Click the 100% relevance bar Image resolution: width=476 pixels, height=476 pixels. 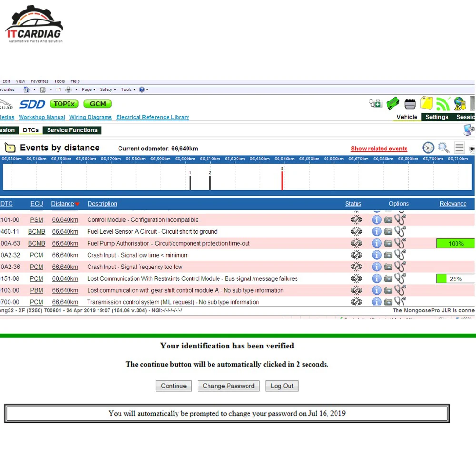coord(456,243)
